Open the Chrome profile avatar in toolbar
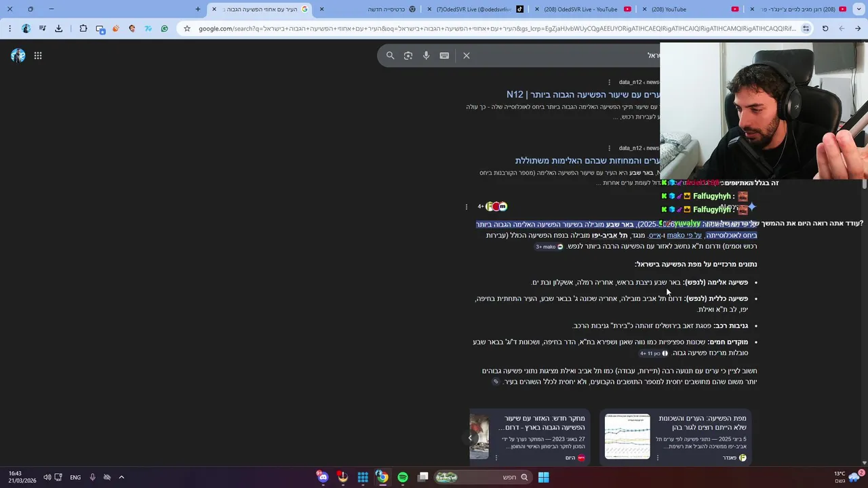This screenshot has height=488, width=868. click(x=26, y=28)
